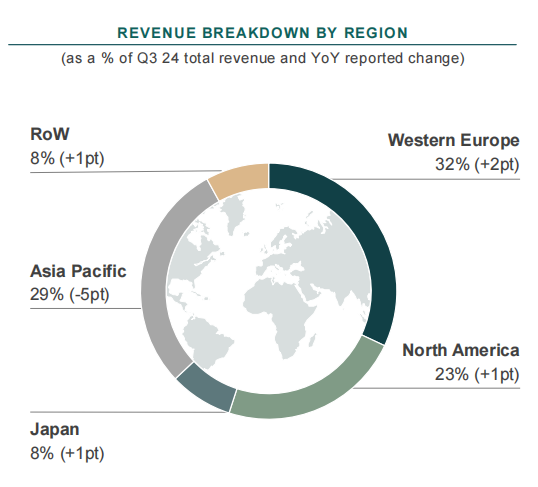The width and height of the screenshot is (538, 487).
Task: Click the Q3 24 total revenue subtitle
Action: coord(262,58)
